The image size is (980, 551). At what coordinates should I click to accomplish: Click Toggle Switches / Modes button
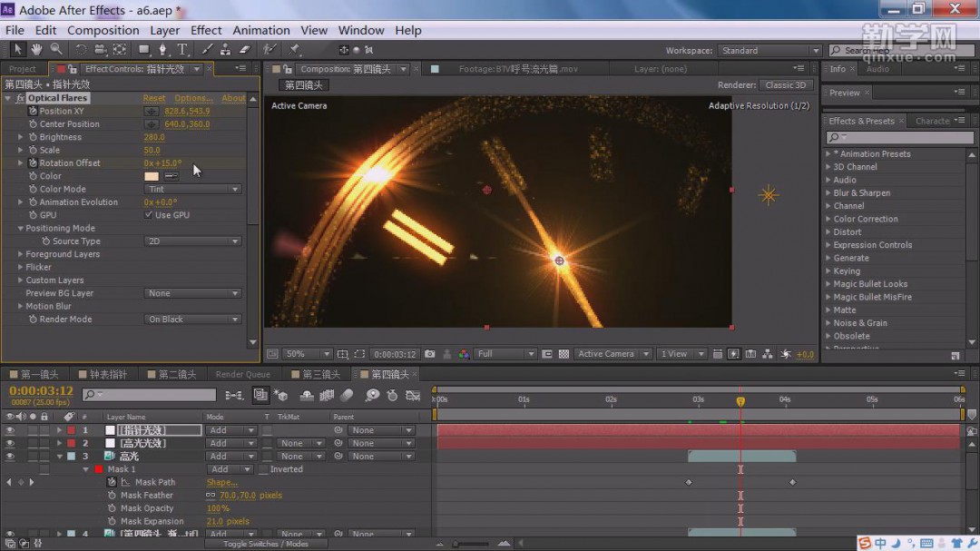pos(266,544)
